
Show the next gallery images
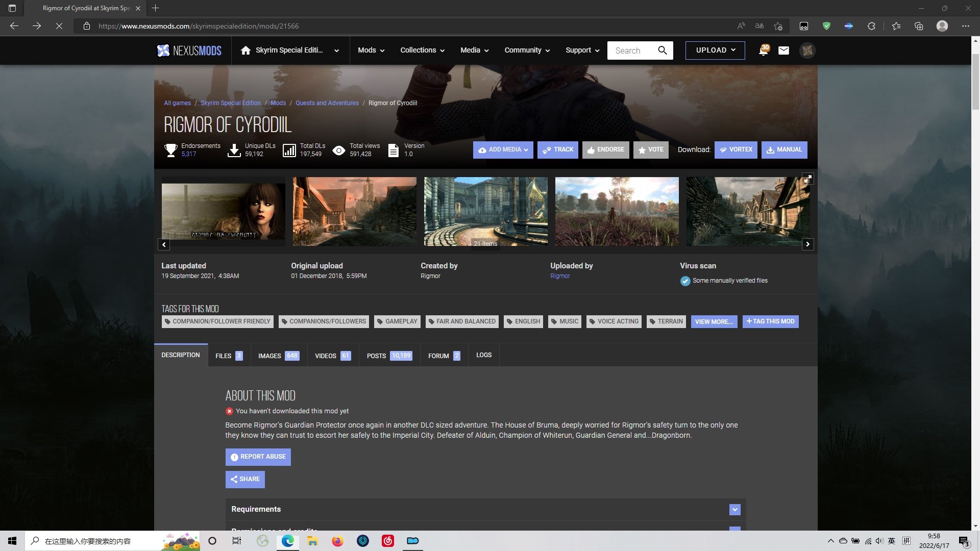tap(807, 244)
